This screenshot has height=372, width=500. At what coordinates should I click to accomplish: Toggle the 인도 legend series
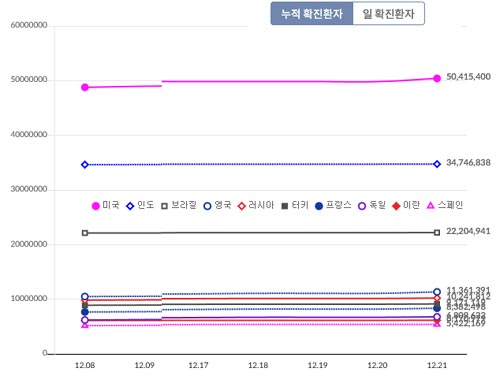click(x=140, y=205)
